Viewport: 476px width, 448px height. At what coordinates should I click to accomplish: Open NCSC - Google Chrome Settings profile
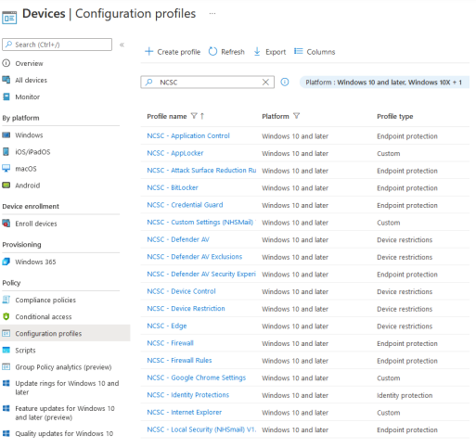(x=197, y=378)
